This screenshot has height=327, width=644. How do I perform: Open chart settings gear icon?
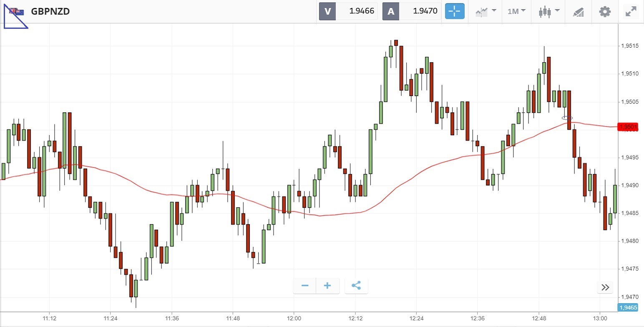coord(605,11)
